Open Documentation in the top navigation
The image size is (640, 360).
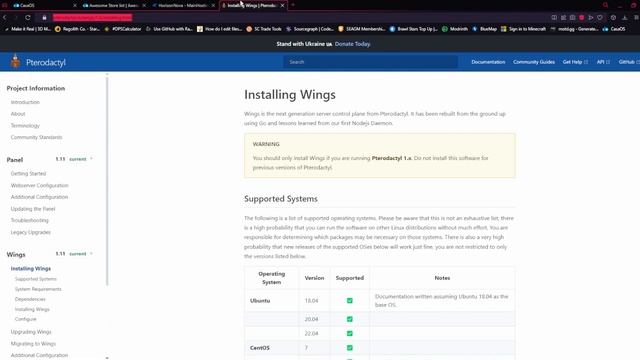pos(488,62)
